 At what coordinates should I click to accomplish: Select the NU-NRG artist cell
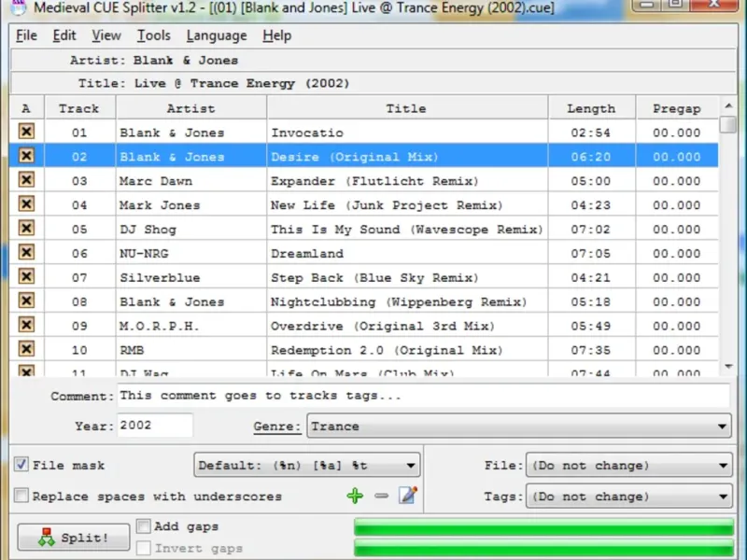(x=191, y=253)
